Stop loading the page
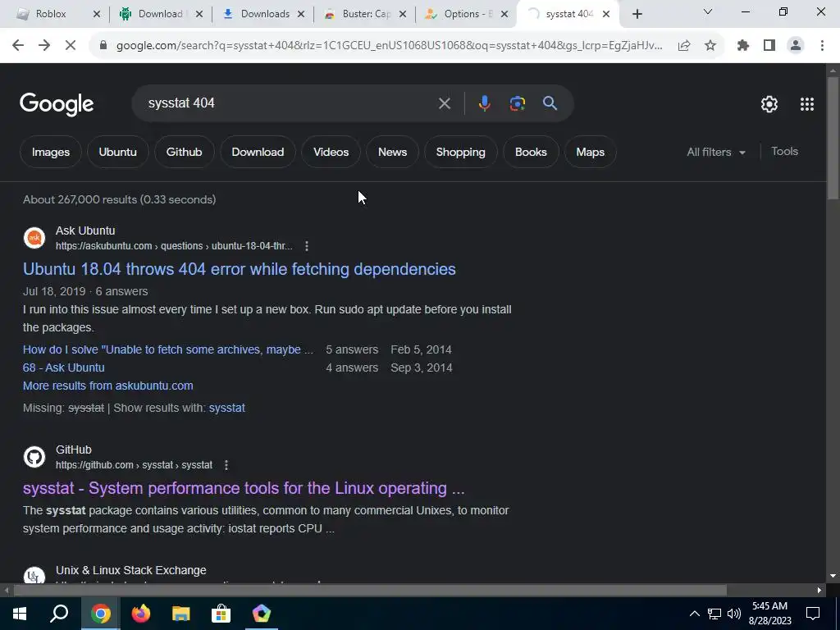This screenshot has height=630, width=840. coord(71,46)
